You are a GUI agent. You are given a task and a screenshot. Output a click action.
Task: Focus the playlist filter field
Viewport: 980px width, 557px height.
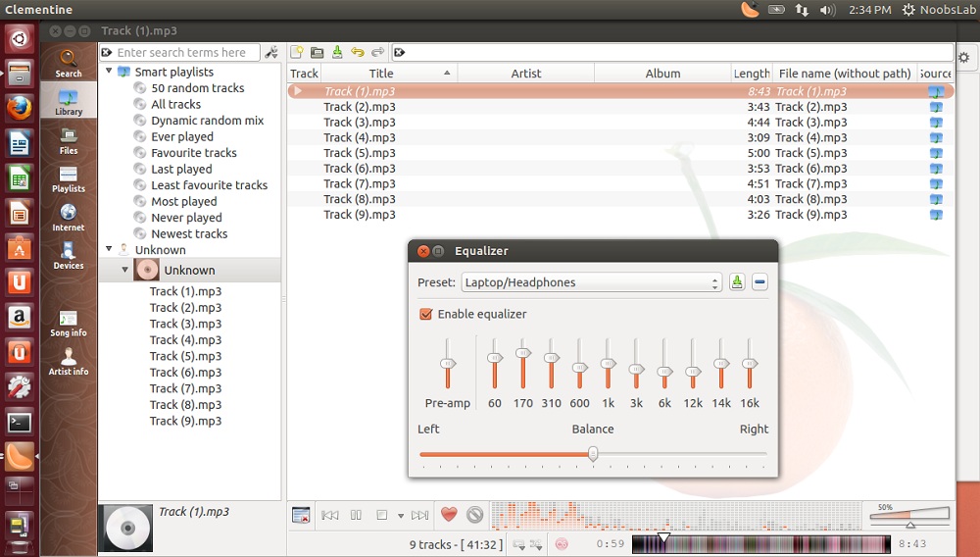[x=673, y=53]
